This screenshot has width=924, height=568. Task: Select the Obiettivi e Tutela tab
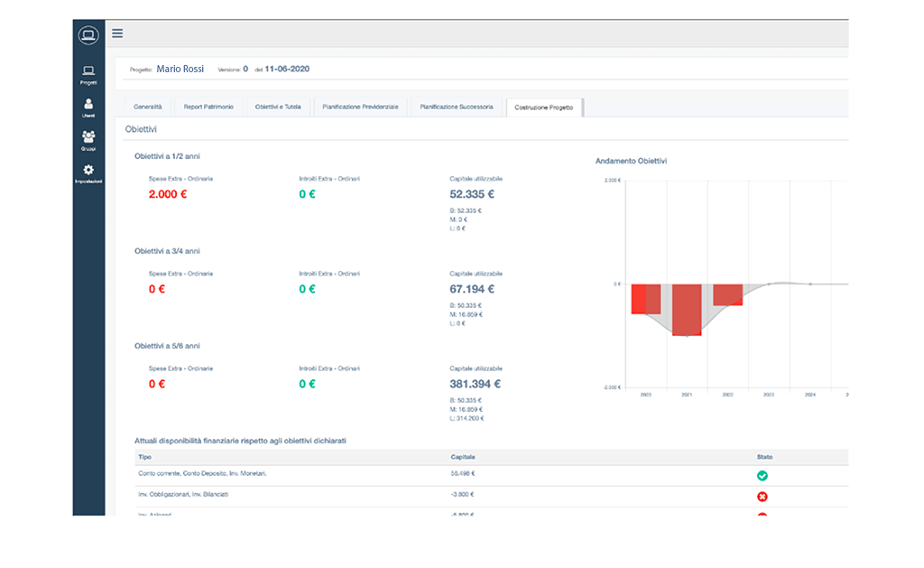(x=278, y=107)
